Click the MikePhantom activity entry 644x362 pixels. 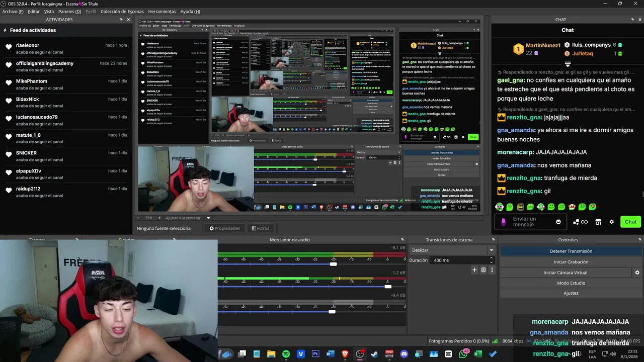coord(66,84)
